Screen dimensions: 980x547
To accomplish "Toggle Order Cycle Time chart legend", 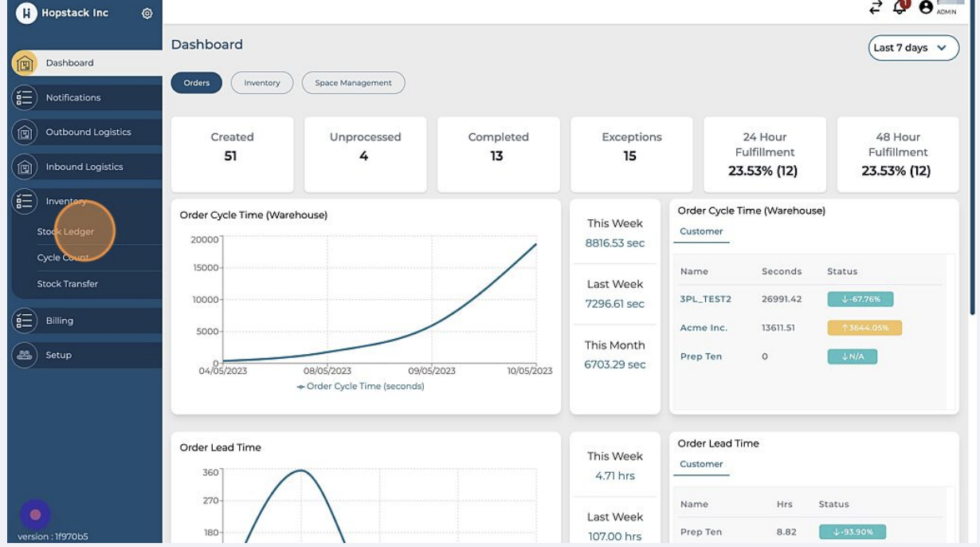I will [x=360, y=387].
